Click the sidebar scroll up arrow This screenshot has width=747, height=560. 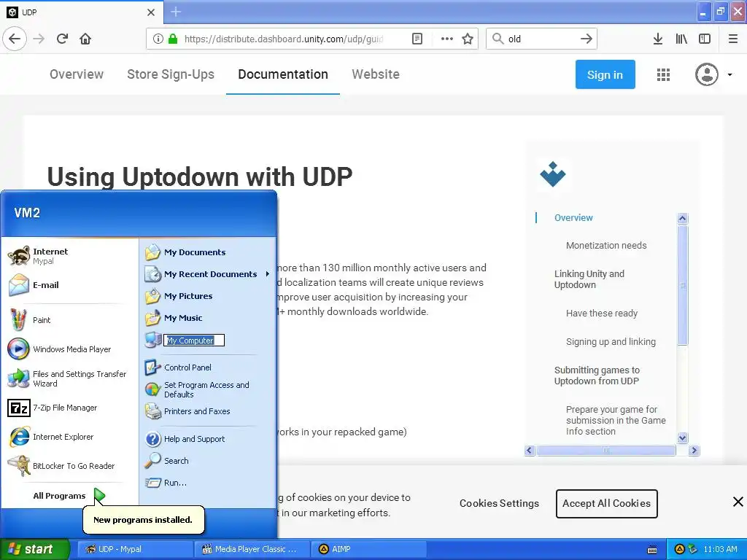click(x=682, y=219)
